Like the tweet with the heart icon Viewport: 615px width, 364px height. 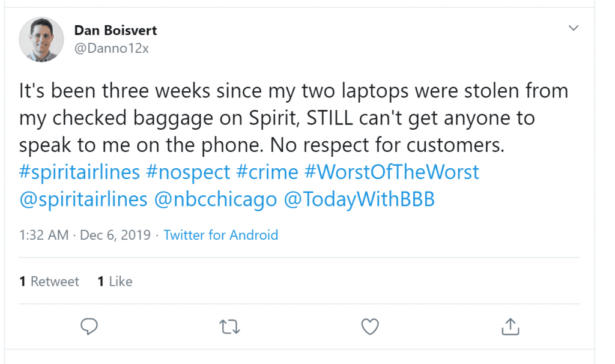(370, 326)
